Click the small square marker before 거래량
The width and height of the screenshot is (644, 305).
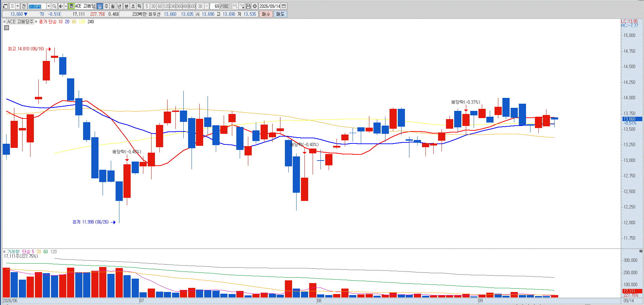[x=4, y=252]
